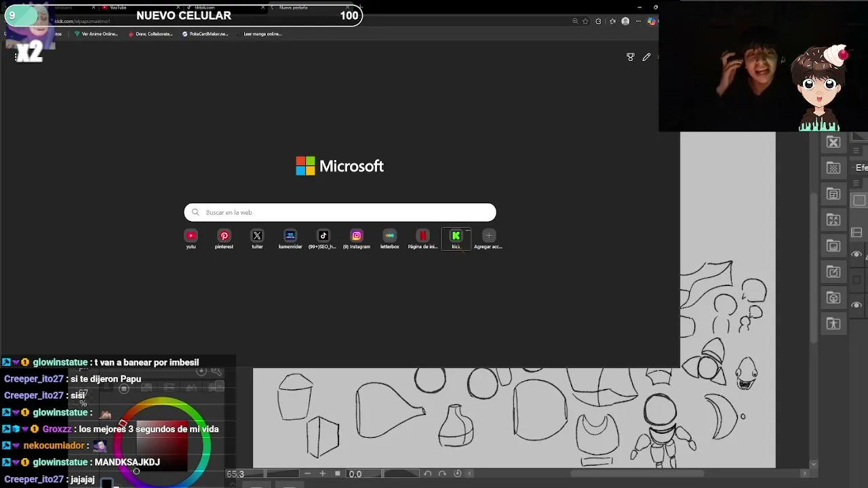Toggle the lower eye icon in the layer list
868x488 pixels.
pyautogui.click(x=856, y=305)
